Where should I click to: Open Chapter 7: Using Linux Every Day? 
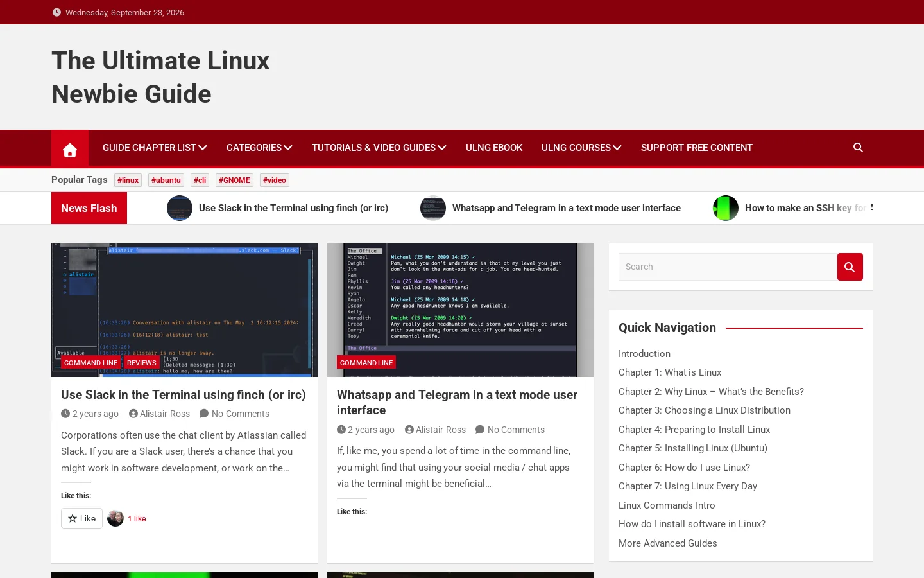point(688,486)
